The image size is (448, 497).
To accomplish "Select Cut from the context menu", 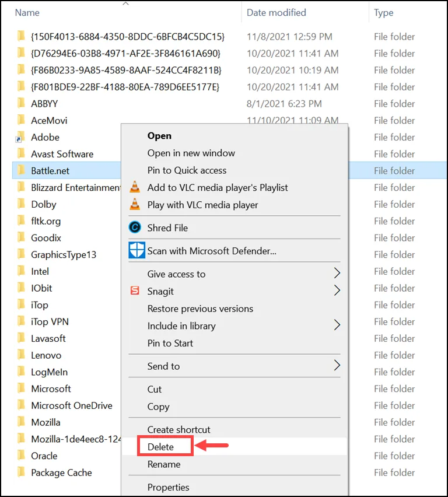I will [x=155, y=389].
